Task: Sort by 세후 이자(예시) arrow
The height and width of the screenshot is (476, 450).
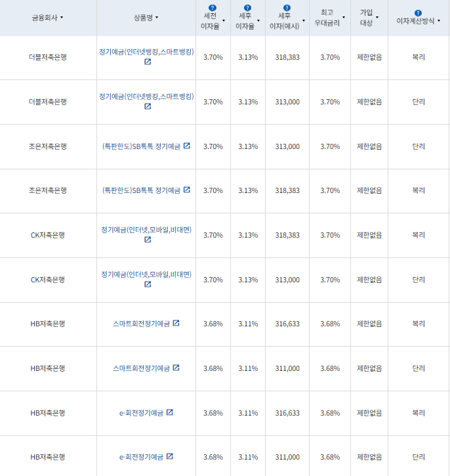Action: click(x=304, y=20)
